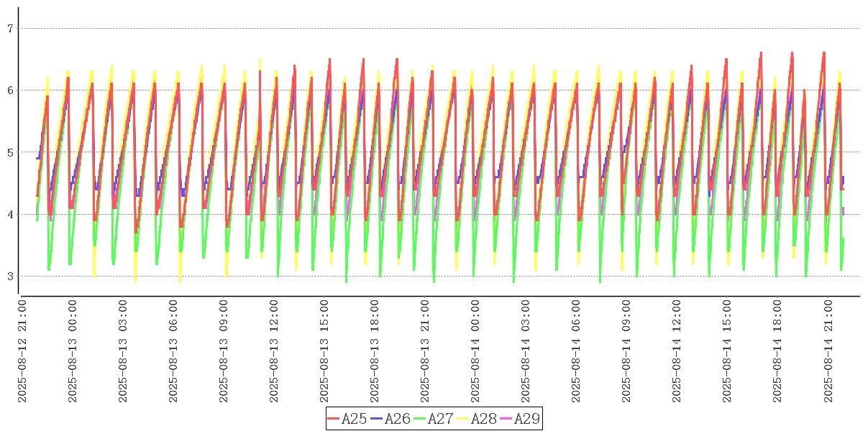Click the green swatch beside A27
The image size is (868, 431).
click(x=419, y=419)
